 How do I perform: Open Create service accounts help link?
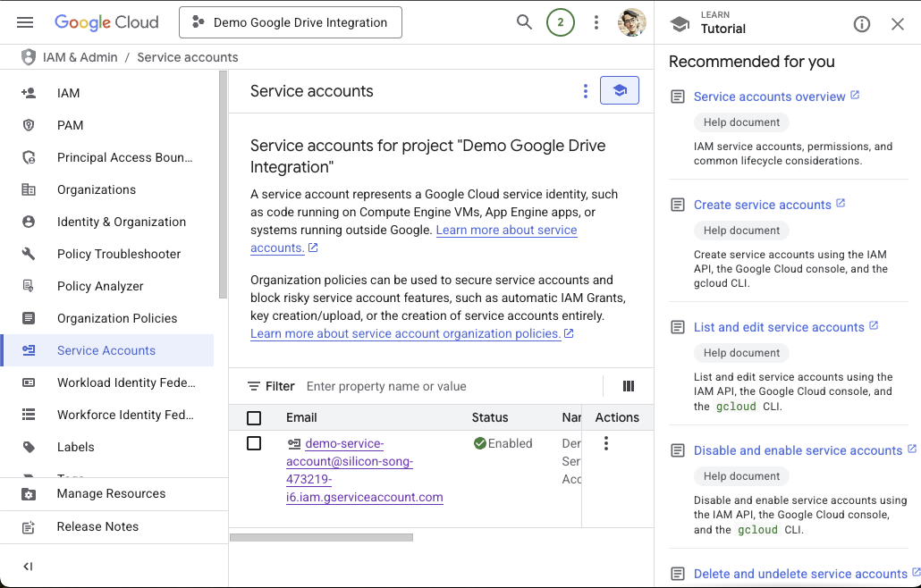point(763,205)
